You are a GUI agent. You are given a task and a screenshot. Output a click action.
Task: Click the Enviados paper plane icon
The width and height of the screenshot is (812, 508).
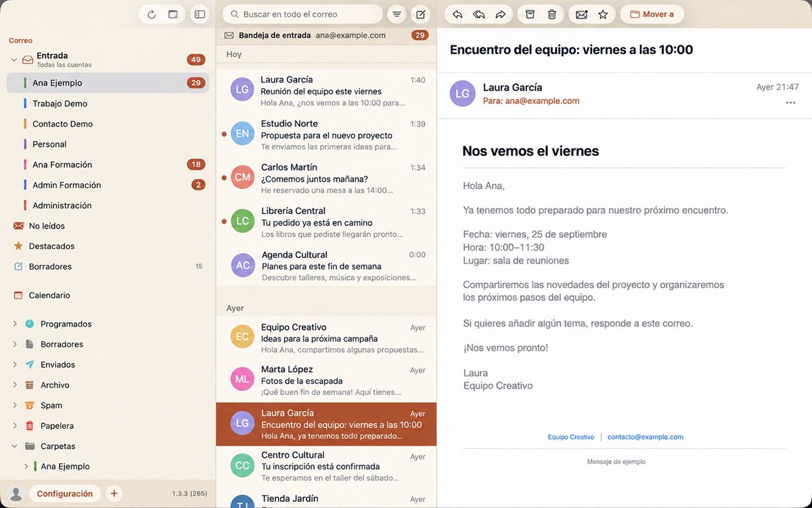(x=30, y=364)
